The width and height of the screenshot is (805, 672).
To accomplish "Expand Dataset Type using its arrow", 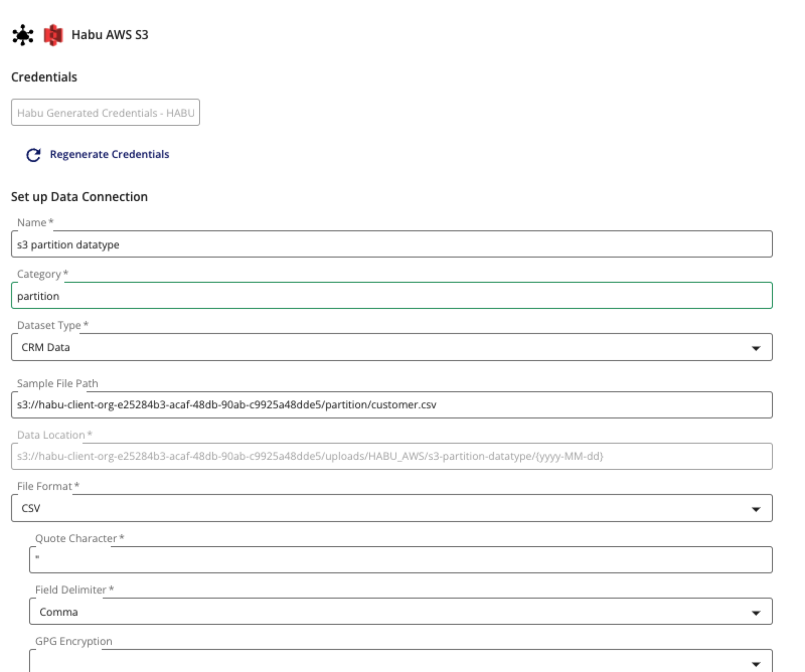I will click(x=755, y=348).
